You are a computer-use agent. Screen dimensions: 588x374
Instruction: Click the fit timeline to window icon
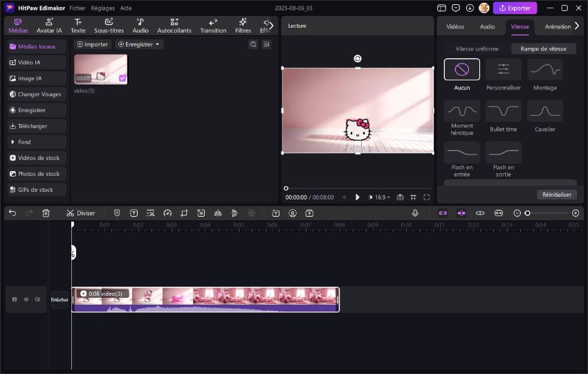point(498,213)
